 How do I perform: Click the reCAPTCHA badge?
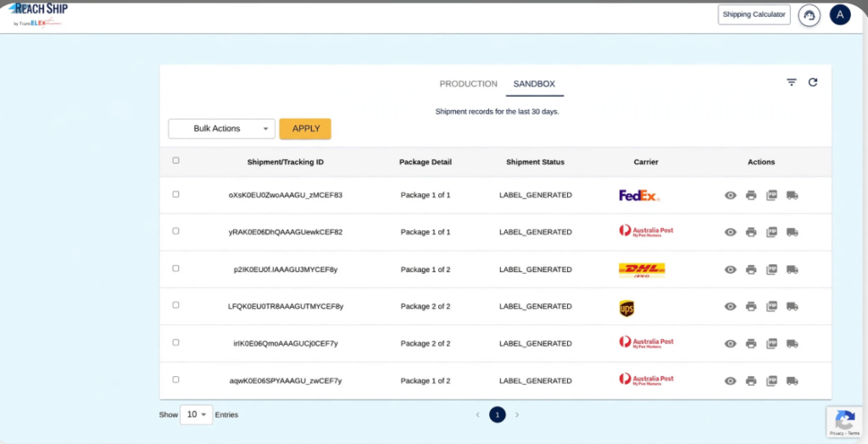845,423
